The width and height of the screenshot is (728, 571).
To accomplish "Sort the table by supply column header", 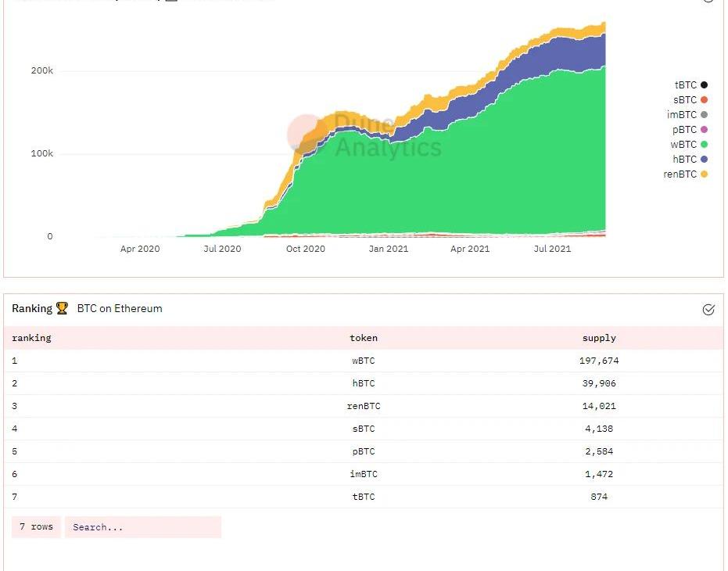I will pyautogui.click(x=599, y=338).
